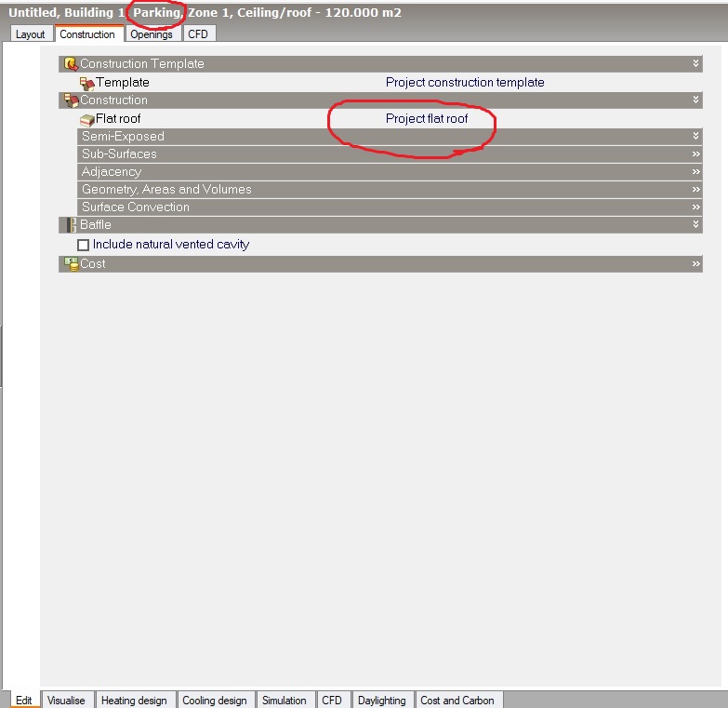Click the Geometry, Areas and Volumes label
The height and width of the screenshot is (708, 728).
pos(166,190)
